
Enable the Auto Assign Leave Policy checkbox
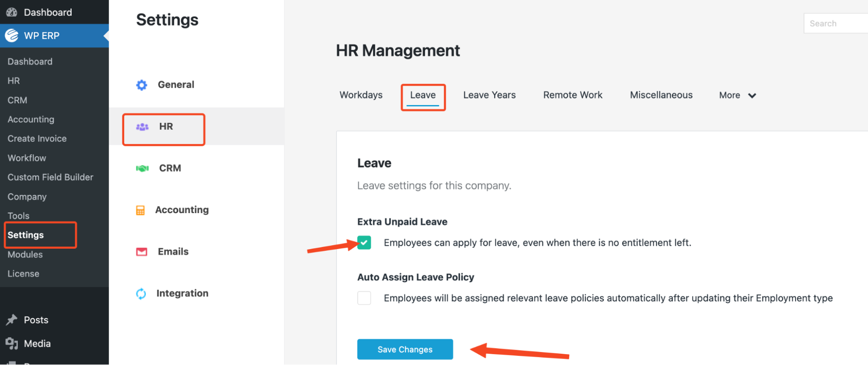[x=364, y=298]
